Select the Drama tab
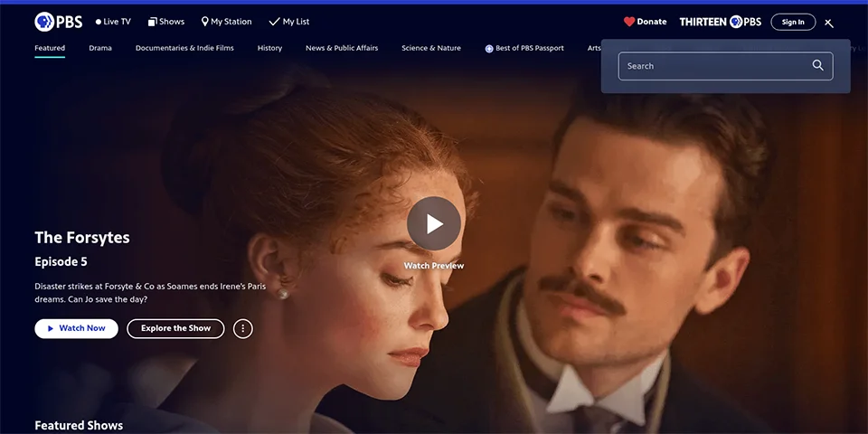The height and width of the screenshot is (434, 868). 100,48
